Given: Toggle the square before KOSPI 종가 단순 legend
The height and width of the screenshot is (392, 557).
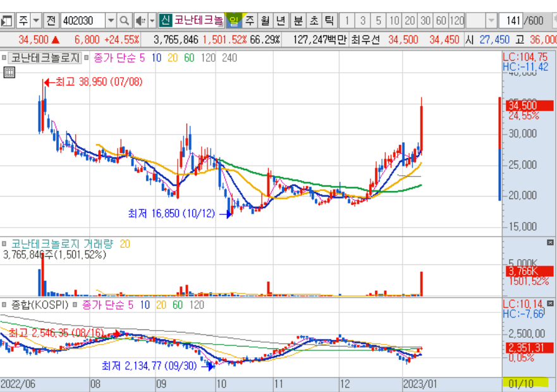Looking at the screenshot, I should pyautogui.click(x=75, y=305).
